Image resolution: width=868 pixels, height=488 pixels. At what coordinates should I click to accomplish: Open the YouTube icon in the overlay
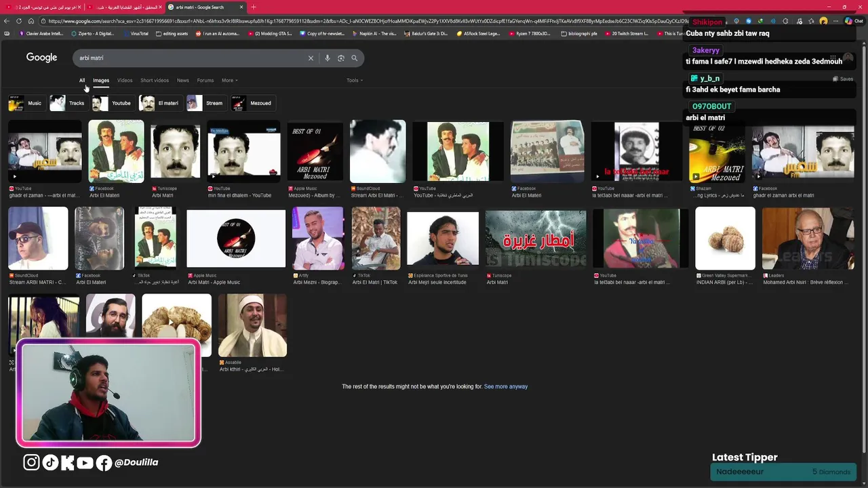click(85, 462)
